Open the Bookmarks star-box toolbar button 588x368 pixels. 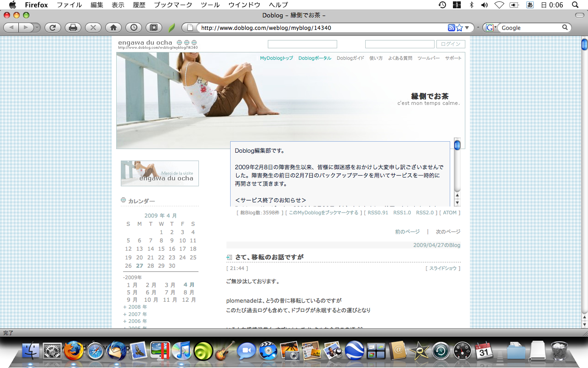(154, 28)
